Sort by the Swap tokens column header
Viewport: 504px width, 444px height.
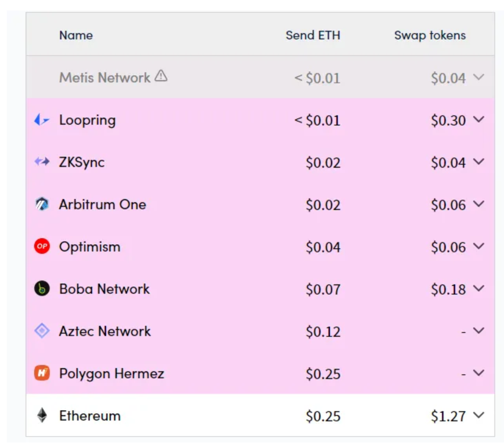pyautogui.click(x=429, y=35)
